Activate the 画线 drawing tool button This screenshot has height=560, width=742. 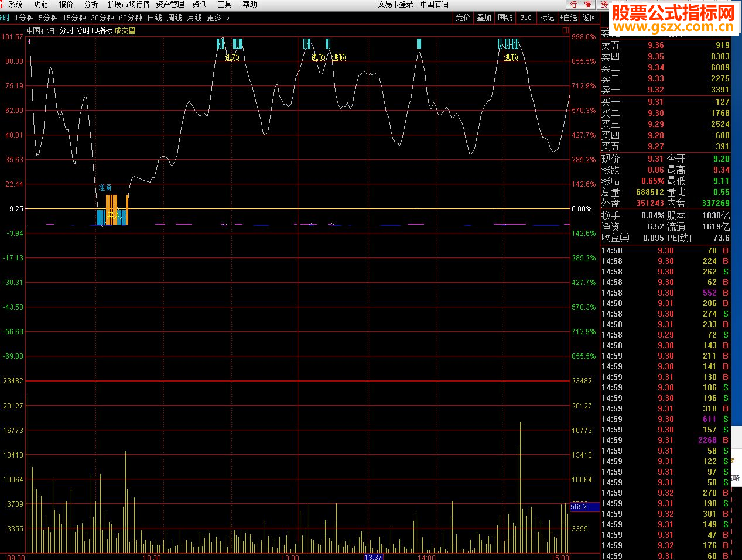(x=505, y=18)
